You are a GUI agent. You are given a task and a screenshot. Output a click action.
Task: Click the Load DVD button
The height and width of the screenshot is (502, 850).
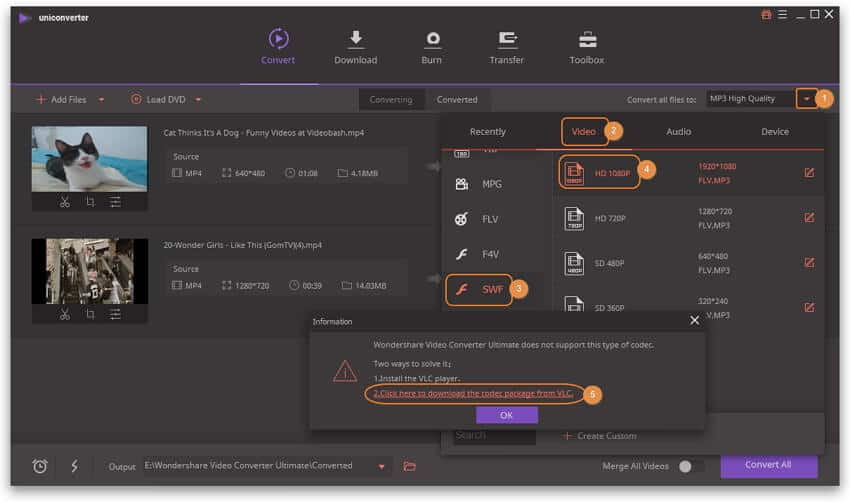(x=159, y=100)
